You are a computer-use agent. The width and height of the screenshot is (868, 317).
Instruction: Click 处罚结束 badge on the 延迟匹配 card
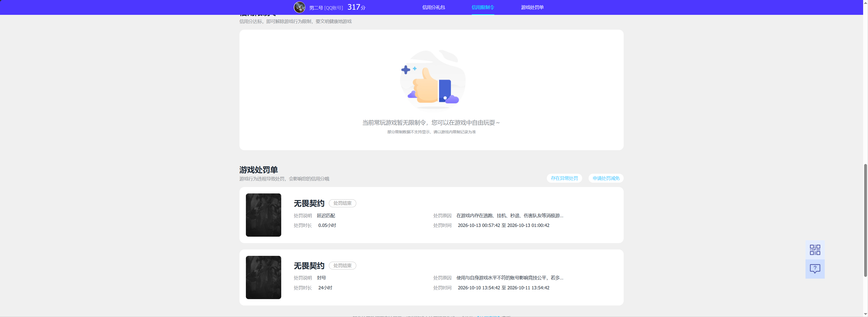point(342,203)
